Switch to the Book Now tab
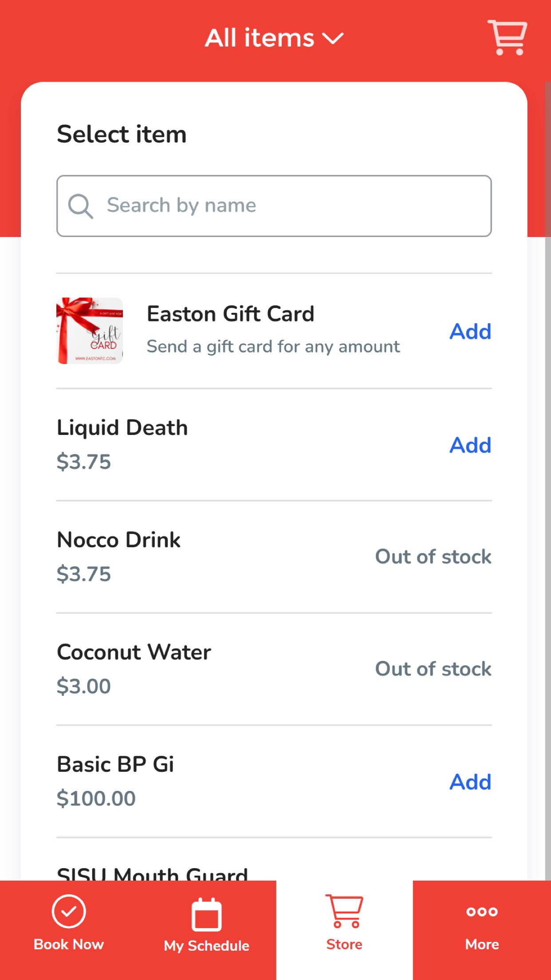 pos(69,930)
